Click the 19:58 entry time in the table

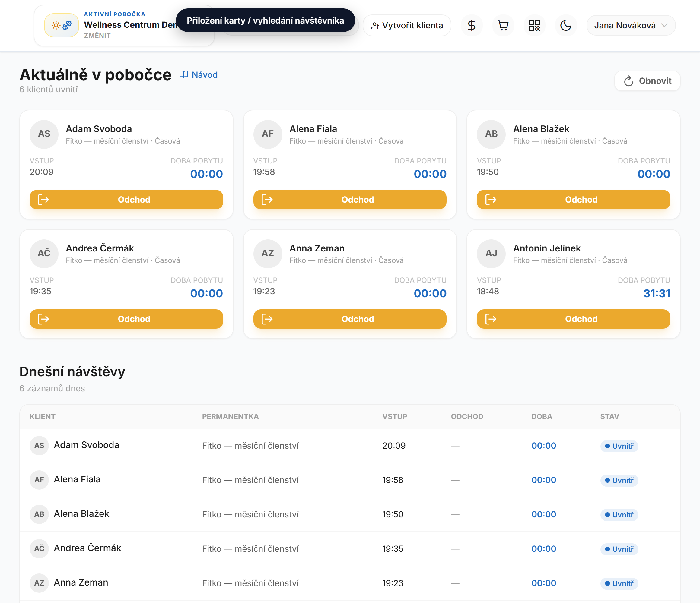(x=393, y=480)
